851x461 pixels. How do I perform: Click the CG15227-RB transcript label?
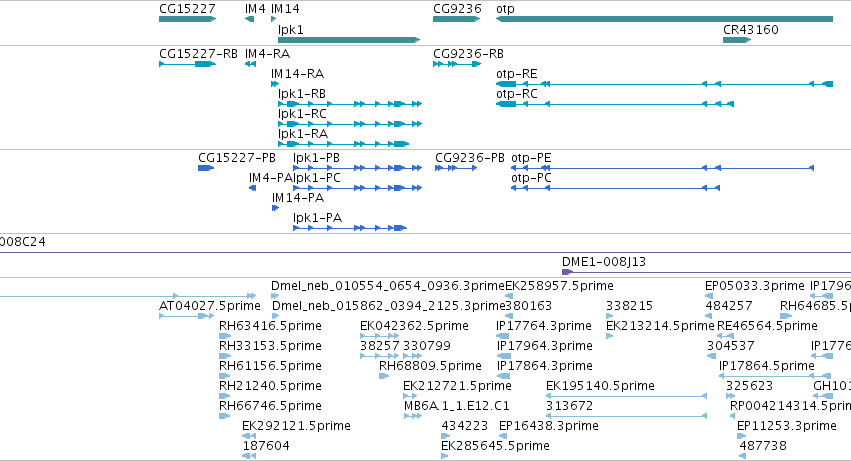[x=198, y=54]
